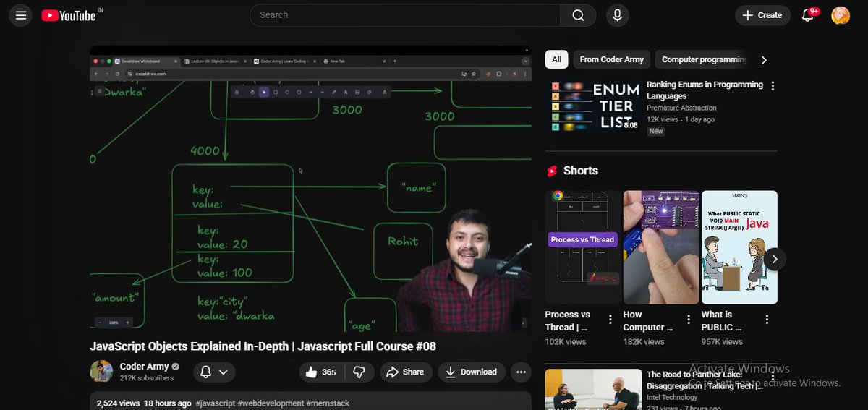Click the Process vs Thread short title
This screenshot has height=410, width=868.
568,321
